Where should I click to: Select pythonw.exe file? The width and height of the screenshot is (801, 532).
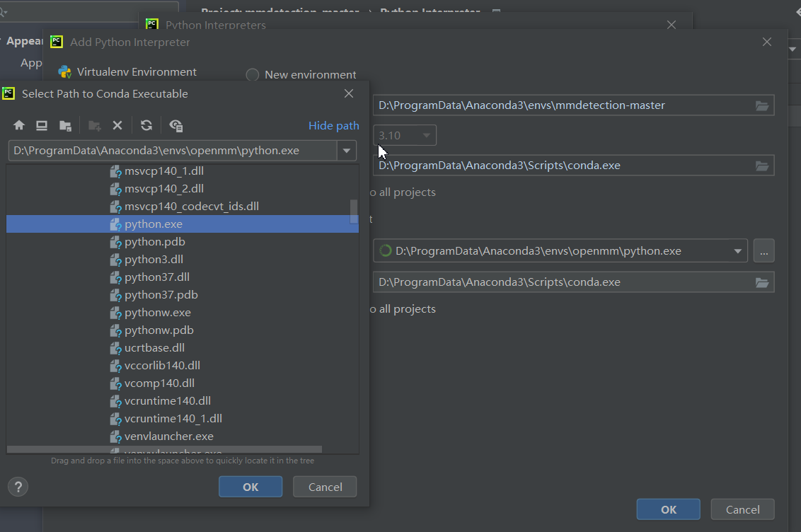coord(157,313)
